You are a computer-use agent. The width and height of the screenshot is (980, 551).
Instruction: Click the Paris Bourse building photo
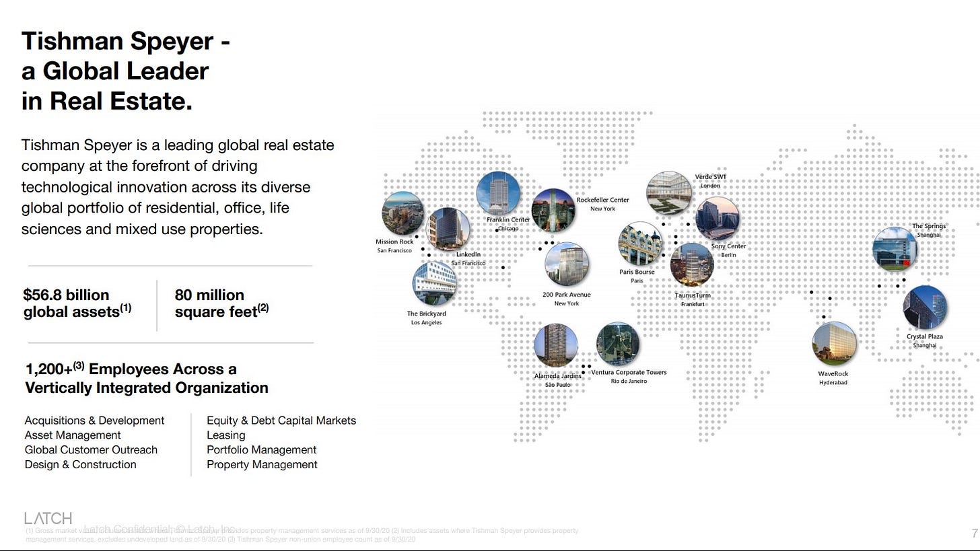641,244
